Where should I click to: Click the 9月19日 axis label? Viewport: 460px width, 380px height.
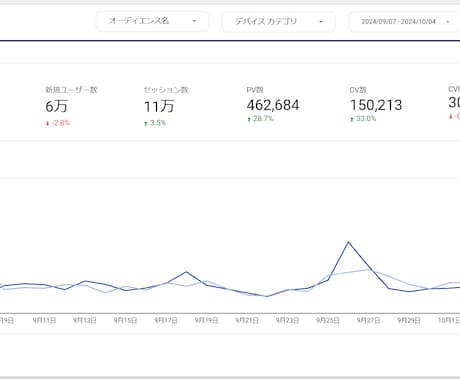coord(206,320)
